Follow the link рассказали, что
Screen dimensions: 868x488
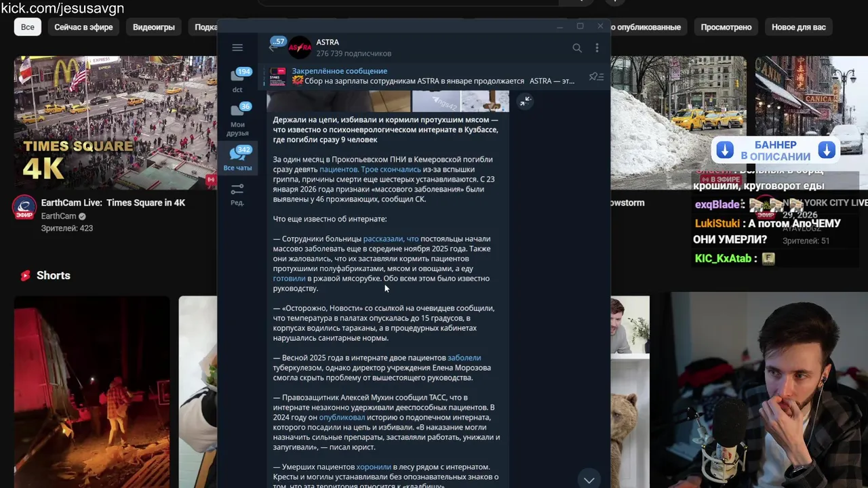click(391, 239)
